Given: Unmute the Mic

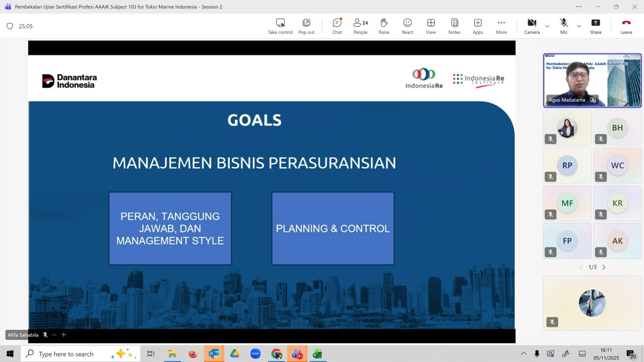Looking at the screenshot, I should tap(563, 26).
